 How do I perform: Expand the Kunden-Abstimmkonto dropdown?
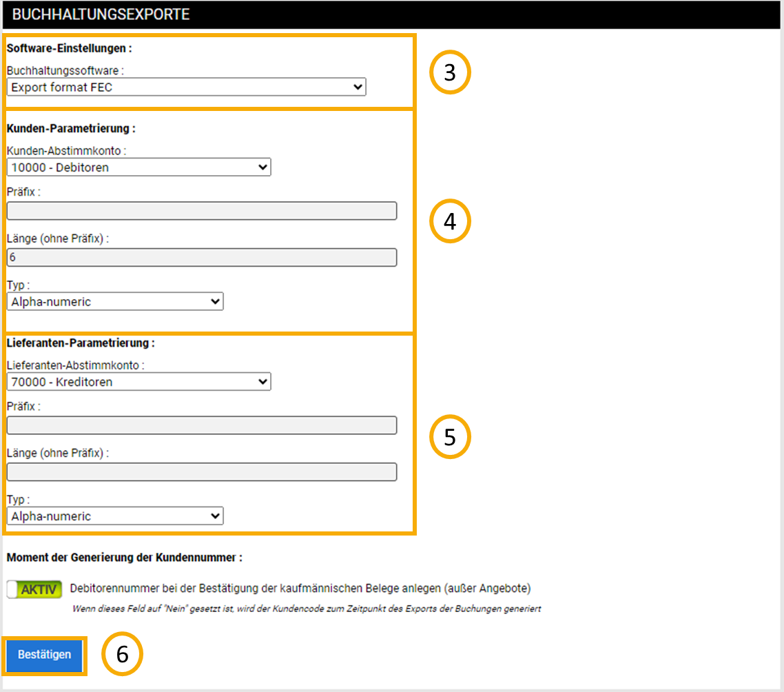[x=138, y=167]
